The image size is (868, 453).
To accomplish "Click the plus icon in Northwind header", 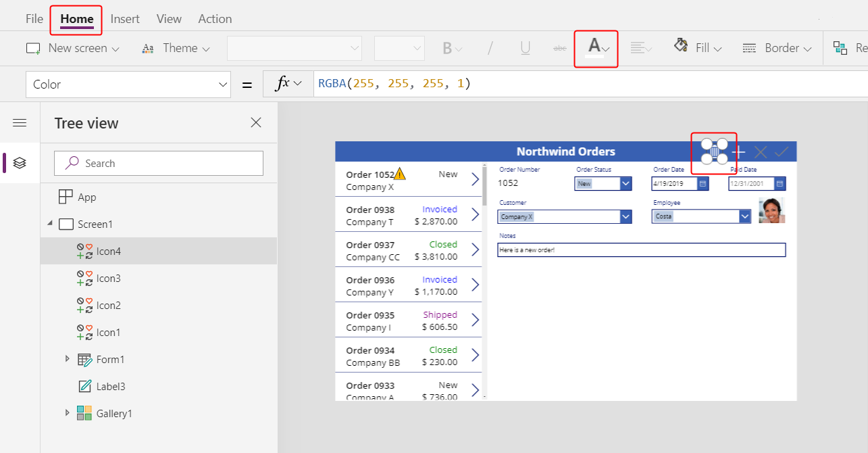I will pyautogui.click(x=739, y=152).
